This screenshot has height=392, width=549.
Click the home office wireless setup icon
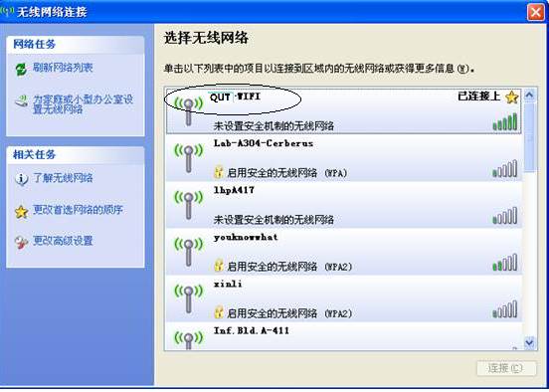tap(21, 101)
